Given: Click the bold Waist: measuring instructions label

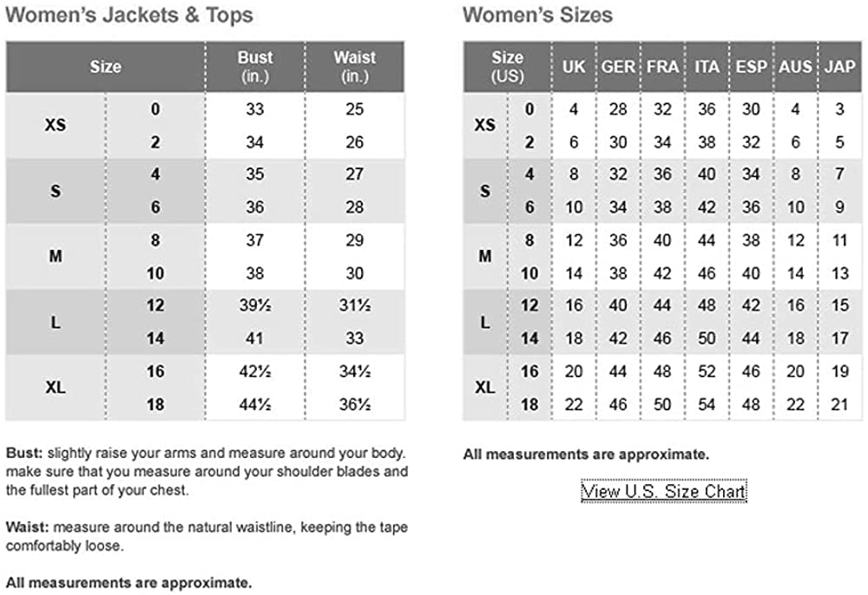Looking at the screenshot, I should [x=26, y=526].
